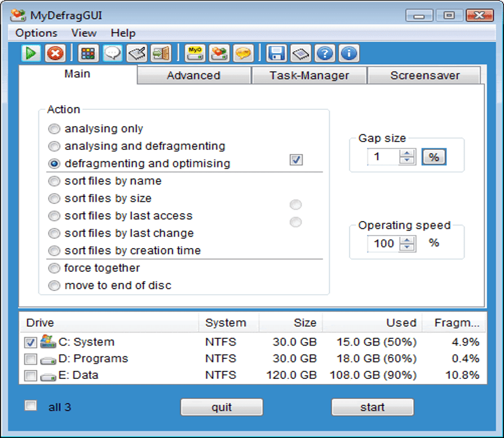Select the 'analysing only' radio option
Image resolution: width=504 pixels, height=438 pixels.
point(54,129)
